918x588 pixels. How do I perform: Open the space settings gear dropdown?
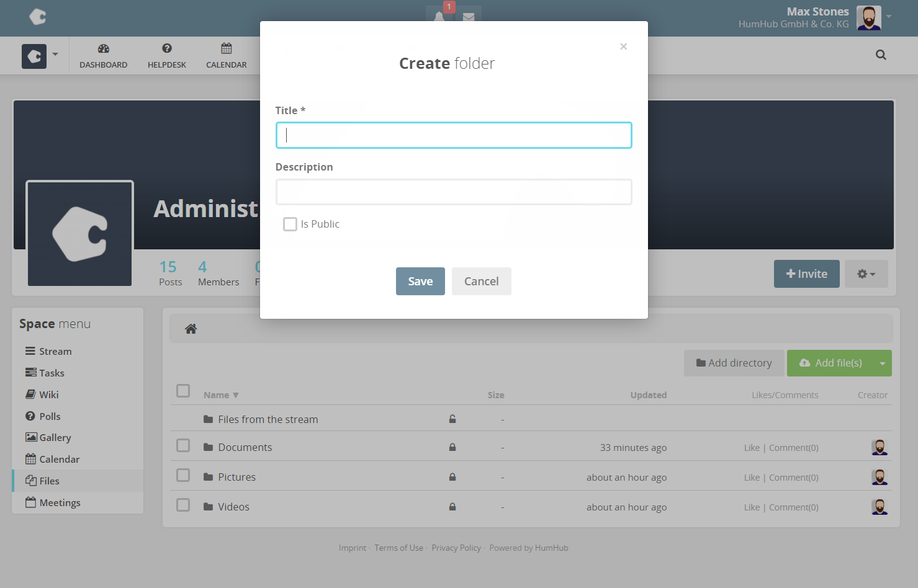pos(866,274)
